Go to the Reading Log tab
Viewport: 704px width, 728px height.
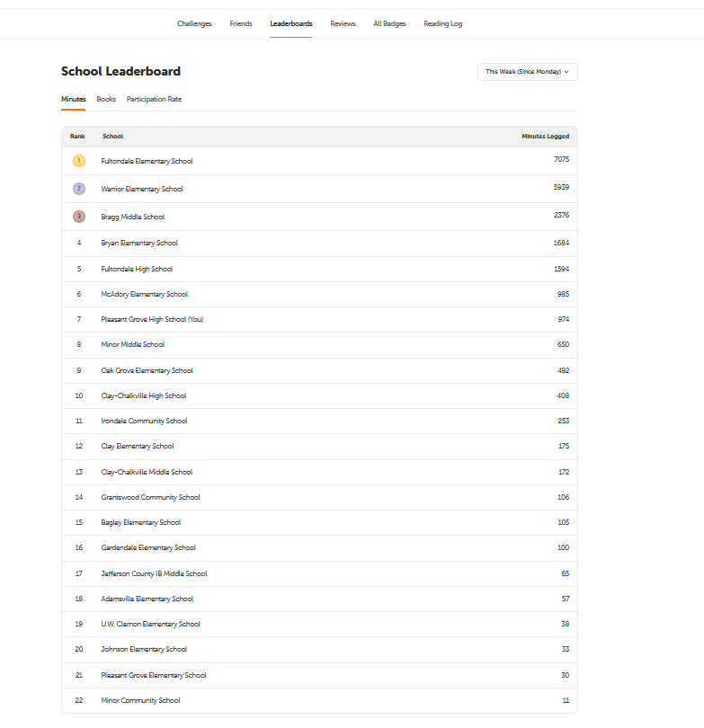coord(442,23)
